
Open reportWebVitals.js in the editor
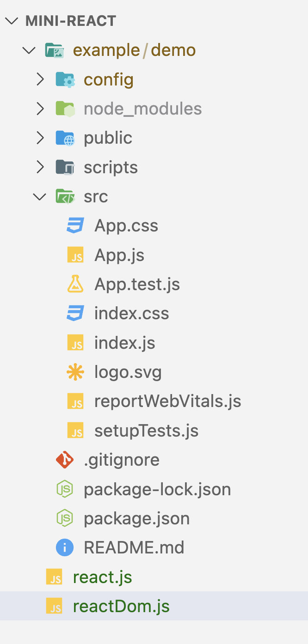[x=167, y=401]
